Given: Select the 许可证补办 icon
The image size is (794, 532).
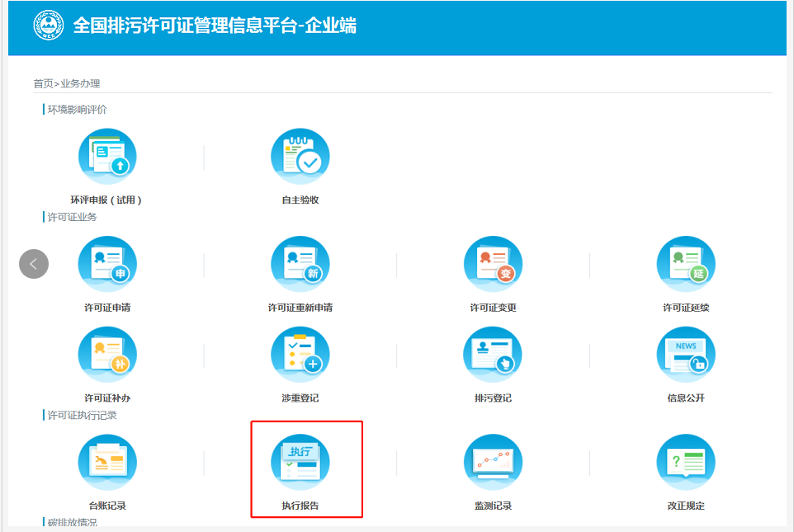Looking at the screenshot, I should pos(107,355).
